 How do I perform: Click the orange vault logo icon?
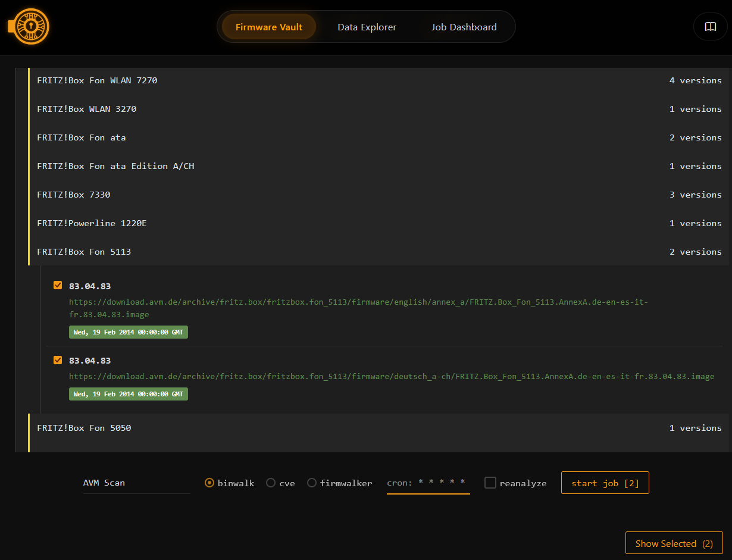[x=29, y=27]
